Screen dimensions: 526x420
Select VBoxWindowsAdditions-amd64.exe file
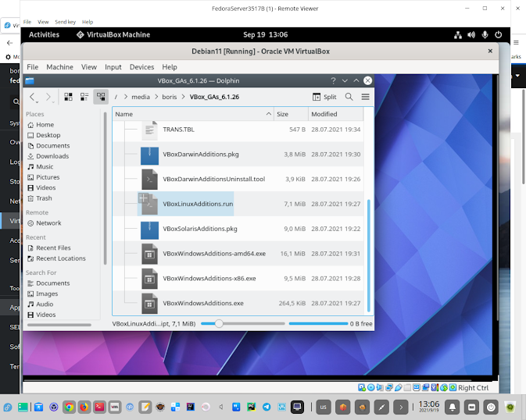click(214, 254)
